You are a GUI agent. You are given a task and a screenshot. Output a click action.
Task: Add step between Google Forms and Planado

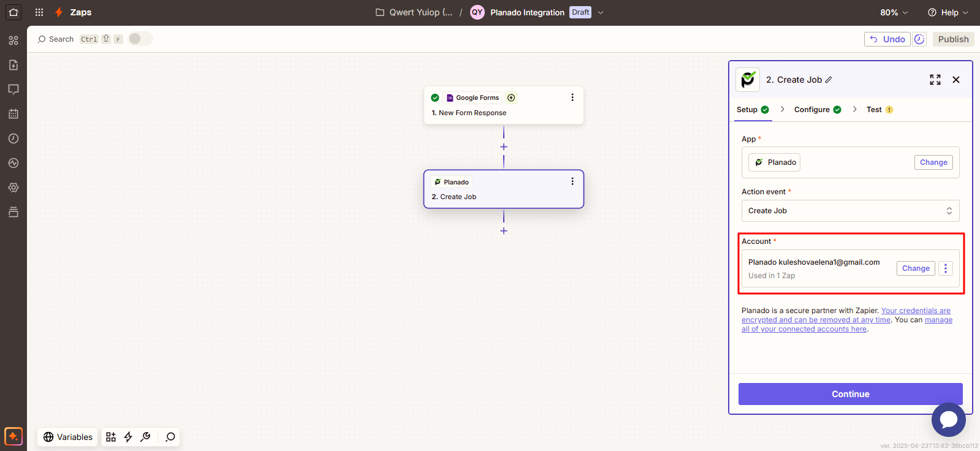pos(504,147)
